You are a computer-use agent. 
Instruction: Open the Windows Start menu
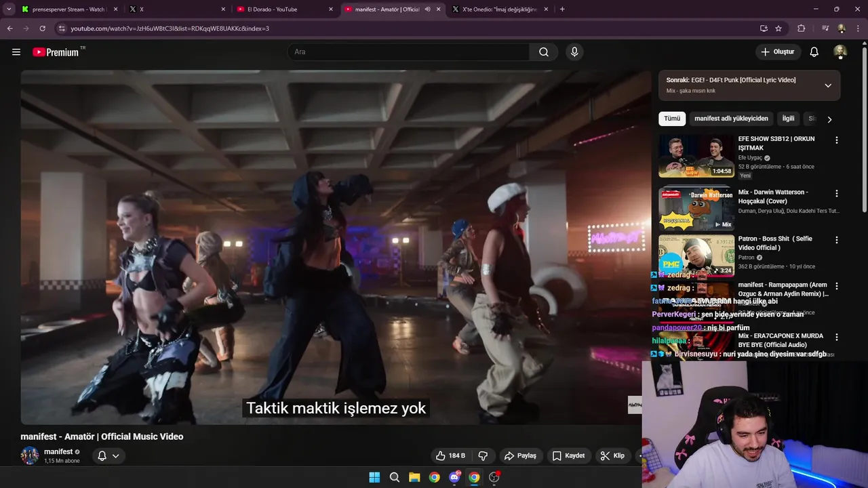pyautogui.click(x=374, y=477)
